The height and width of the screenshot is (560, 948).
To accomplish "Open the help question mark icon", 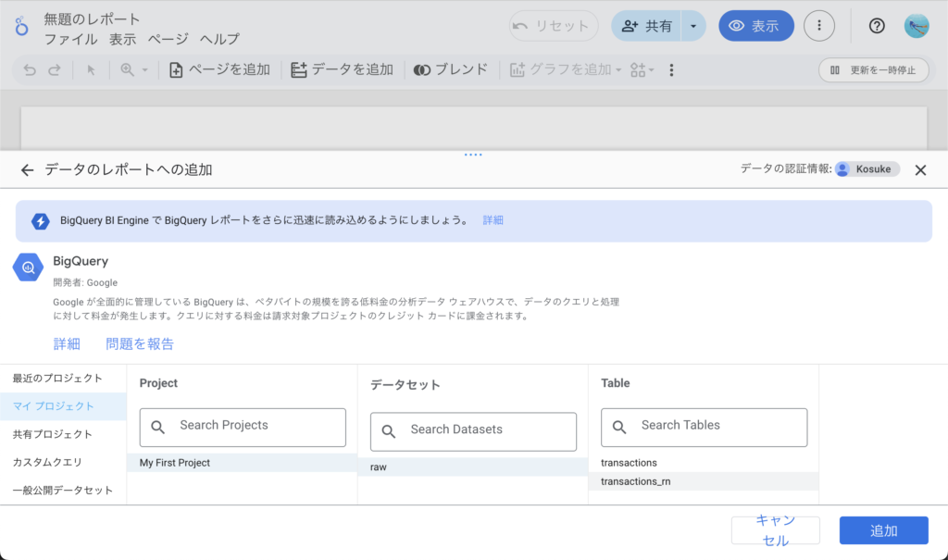I will click(876, 26).
